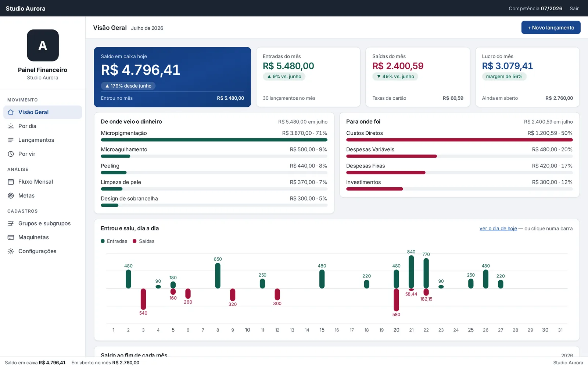Click the '9% vs. junho' badge

click(x=284, y=77)
